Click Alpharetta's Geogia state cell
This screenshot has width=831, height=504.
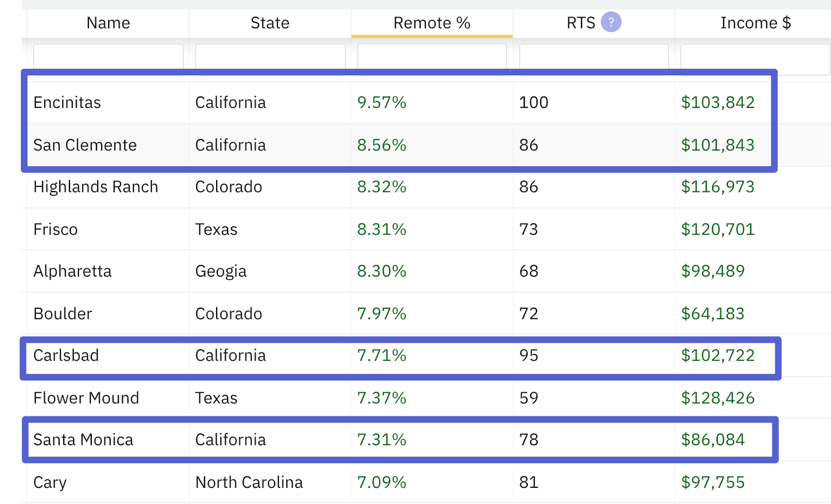pos(221,271)
